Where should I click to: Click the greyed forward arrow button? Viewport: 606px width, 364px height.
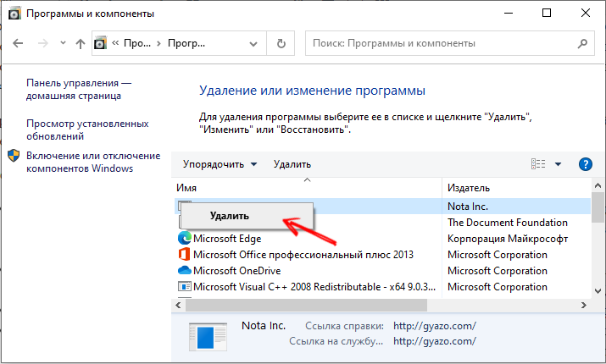click(43, 43)
